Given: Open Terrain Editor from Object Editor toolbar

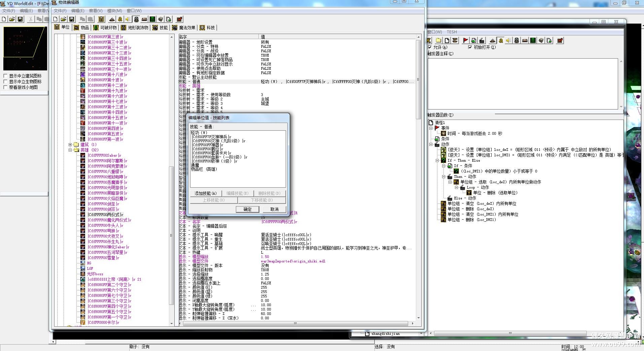Looking at the screenshot, I should click(x=112, y=19).
